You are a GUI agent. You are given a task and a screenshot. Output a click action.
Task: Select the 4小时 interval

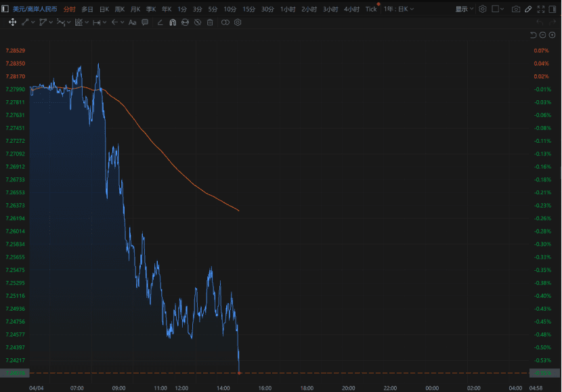point(351,9)
